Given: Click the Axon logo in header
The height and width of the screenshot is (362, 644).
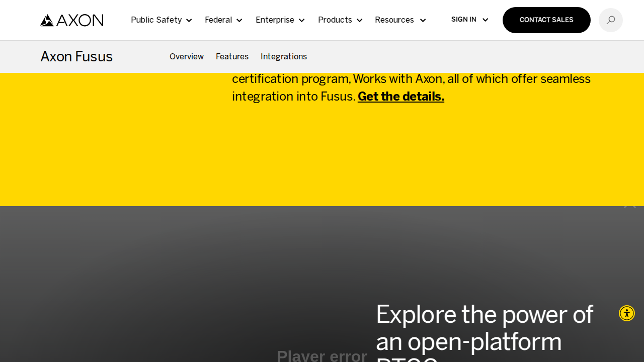Looking at the screenshot, I should point(72,20).
